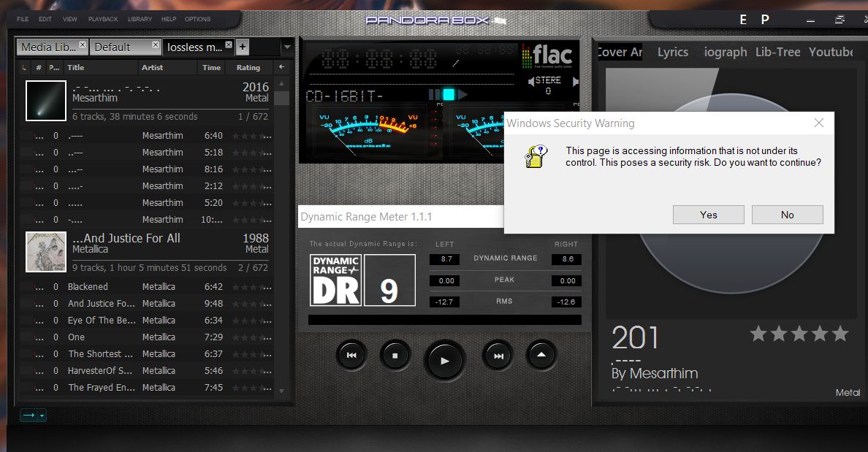This screenshot has width=868, height=452.
Task: Rate the current track one star
Action: [x=758, y=334]
